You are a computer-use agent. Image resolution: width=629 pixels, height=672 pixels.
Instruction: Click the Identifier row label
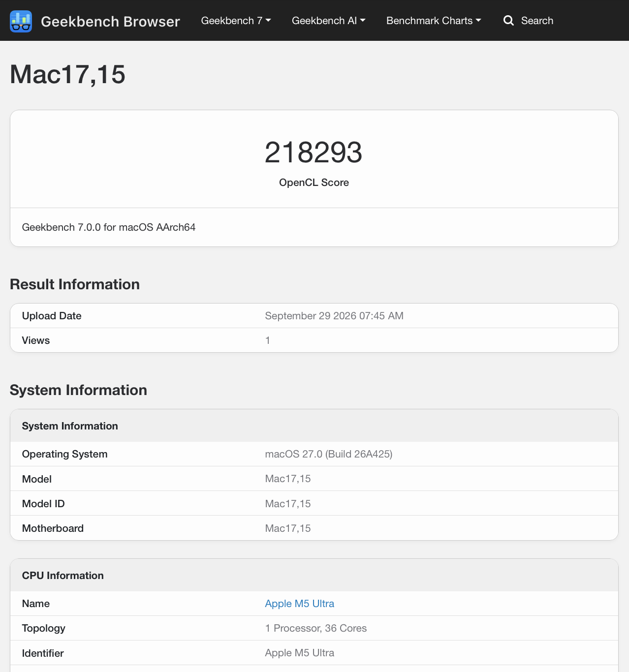43,653
